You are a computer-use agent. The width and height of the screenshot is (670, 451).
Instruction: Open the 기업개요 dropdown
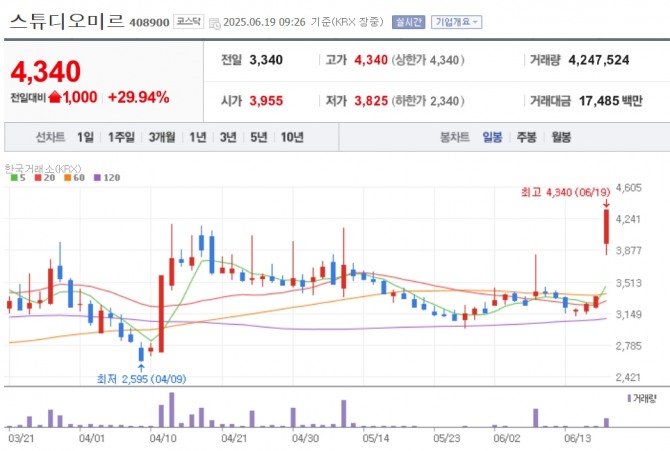point(456,22)
